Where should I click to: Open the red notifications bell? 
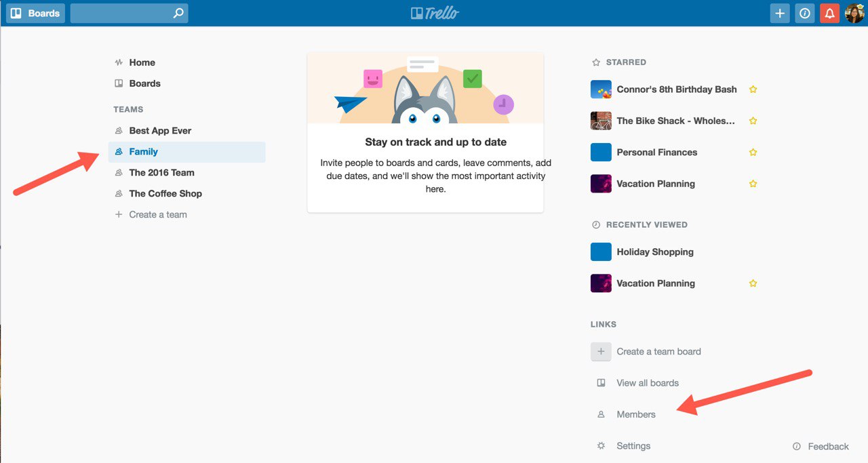[829, 13]
